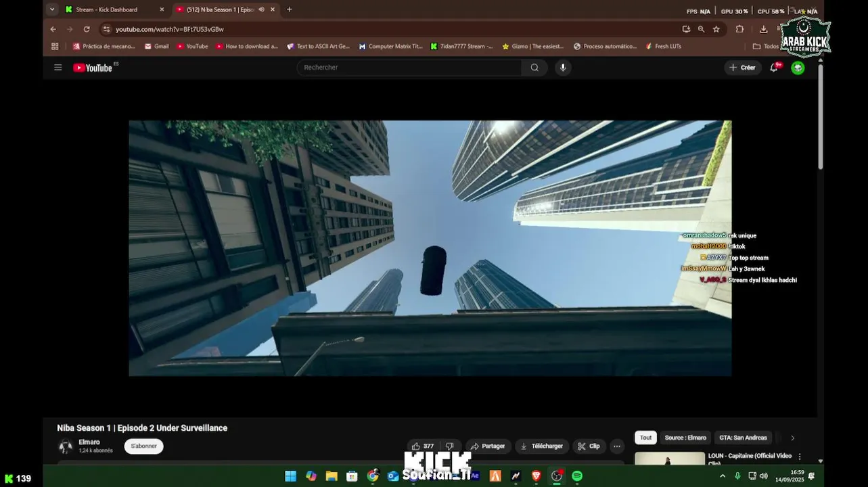The image size is (868, 487).
Task: Open the taskbar clock showing 16:59
Action: click(x=790, y=476)
